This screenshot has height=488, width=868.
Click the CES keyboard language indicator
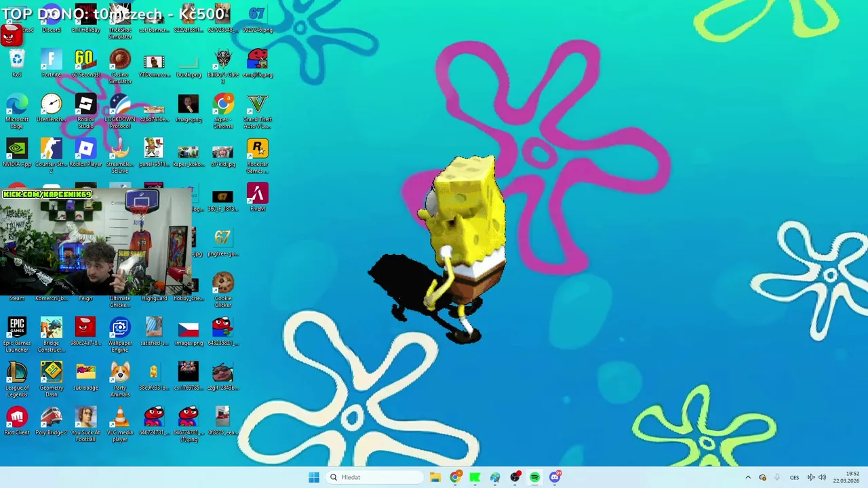click(x=794, y=477)
